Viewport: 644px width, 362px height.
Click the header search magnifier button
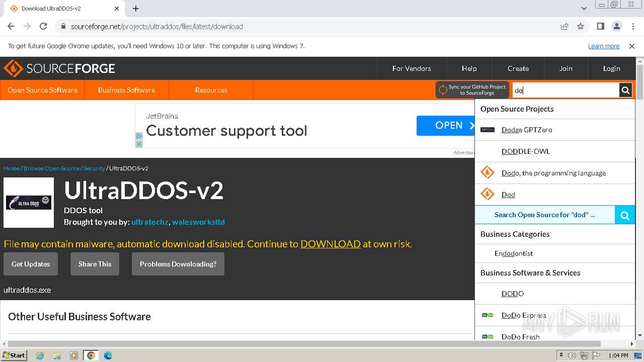625,90
